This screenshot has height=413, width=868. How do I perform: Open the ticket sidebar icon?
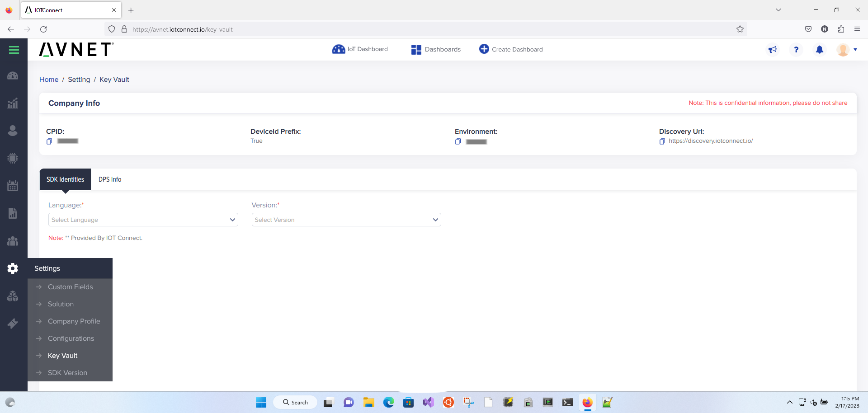pyautogui.click(x=13, y=324)
